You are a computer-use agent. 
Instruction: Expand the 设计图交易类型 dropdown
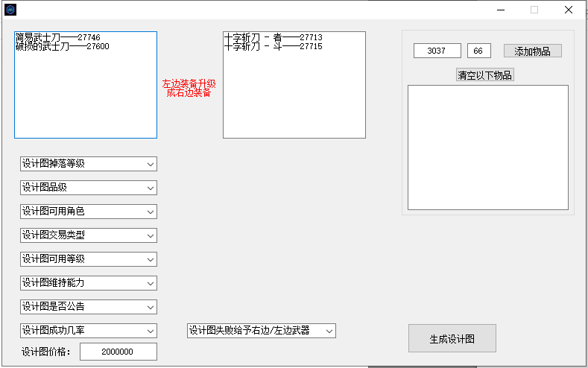point(88,235)
